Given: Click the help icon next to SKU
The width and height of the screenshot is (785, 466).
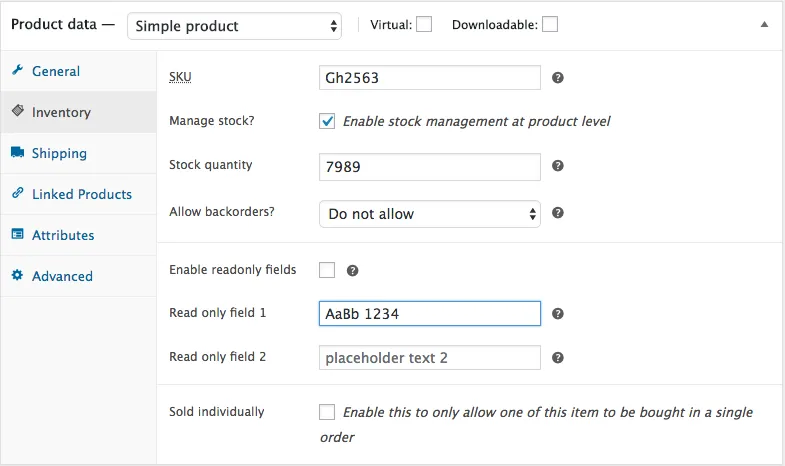Looking at the screenshot, I should pyautogui.click(x=558, y=77).
